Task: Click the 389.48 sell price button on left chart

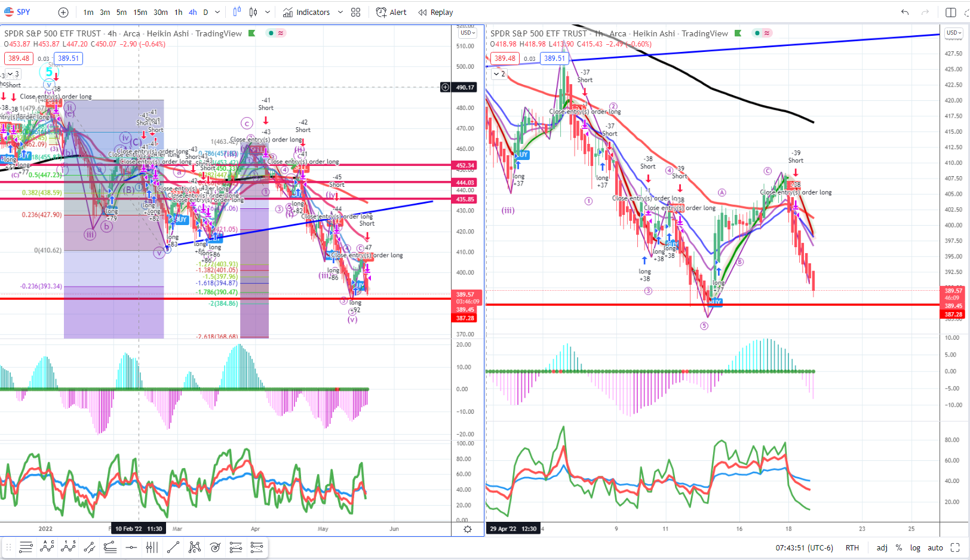Action: tap(19, 59)
